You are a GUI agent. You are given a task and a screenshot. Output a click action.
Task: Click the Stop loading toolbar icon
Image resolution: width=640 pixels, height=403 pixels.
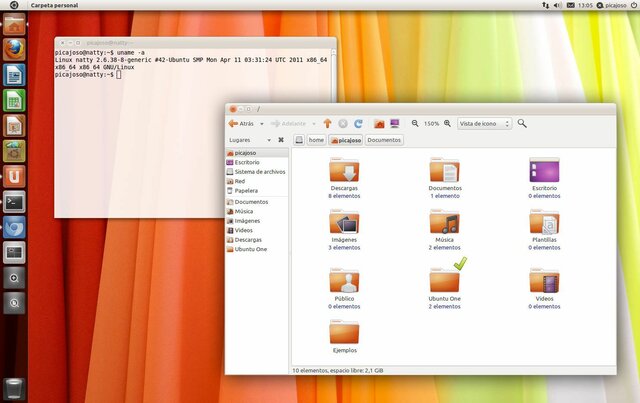(x=343, y=123)
